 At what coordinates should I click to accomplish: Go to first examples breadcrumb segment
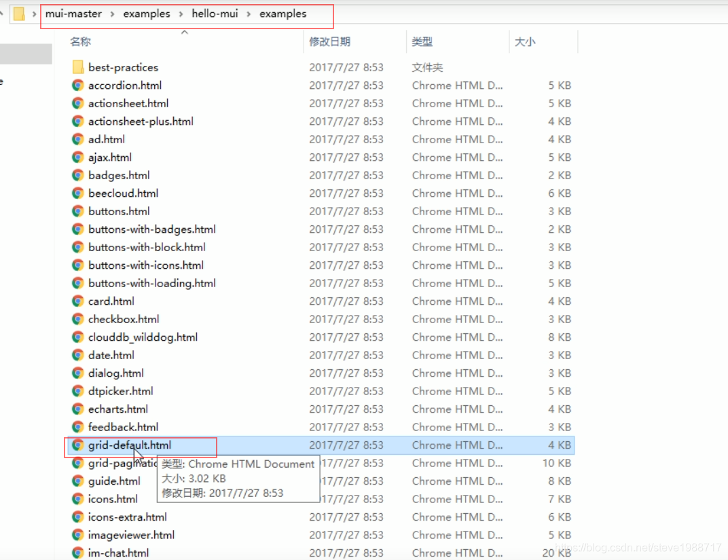click(146, 14)
